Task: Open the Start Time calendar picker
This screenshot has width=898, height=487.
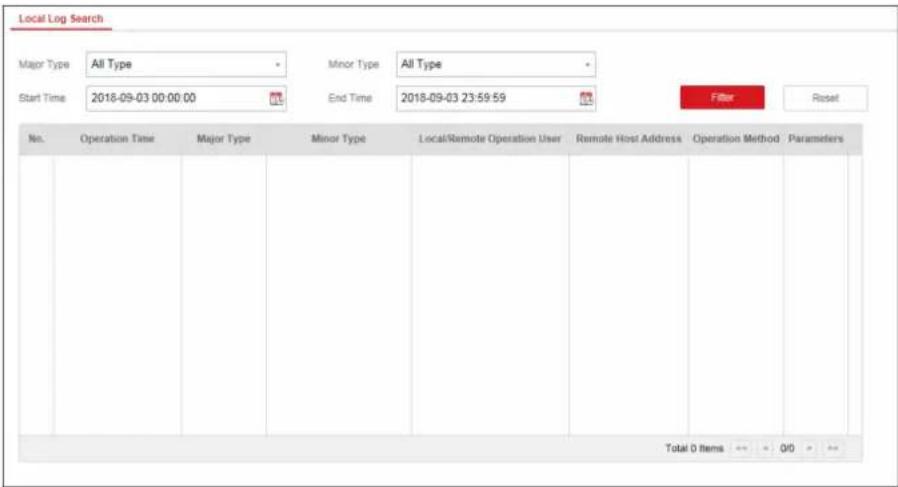Action: coord(276,99)
